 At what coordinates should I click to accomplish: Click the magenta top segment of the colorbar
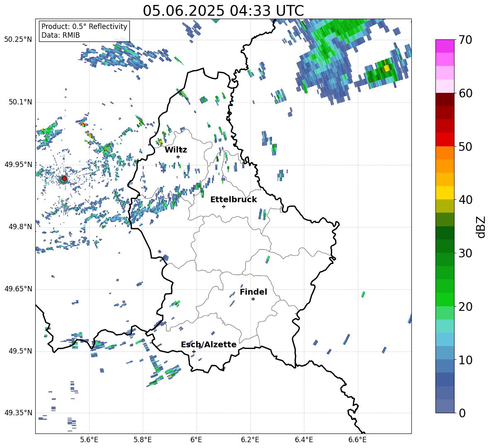[445, 46]
